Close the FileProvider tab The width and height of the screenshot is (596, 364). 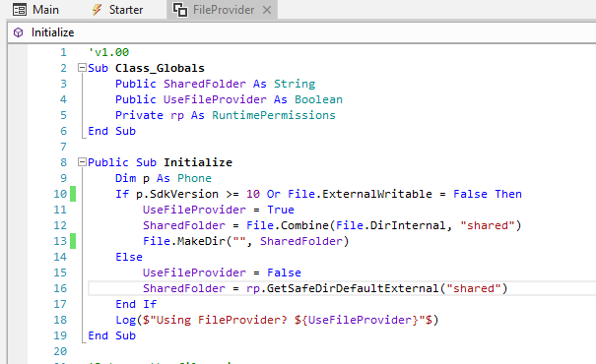(267, 10)
